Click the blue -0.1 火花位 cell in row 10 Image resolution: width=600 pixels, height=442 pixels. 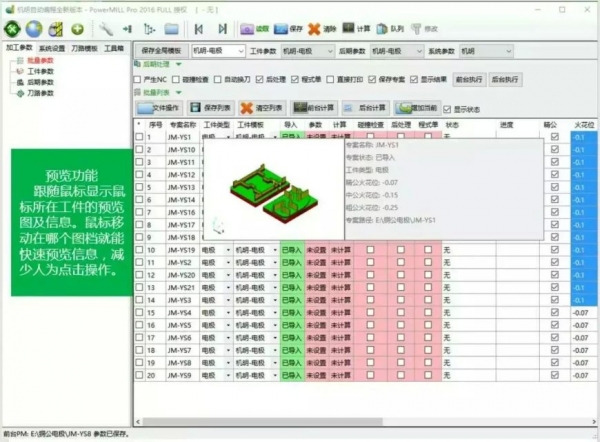point(584,250)
